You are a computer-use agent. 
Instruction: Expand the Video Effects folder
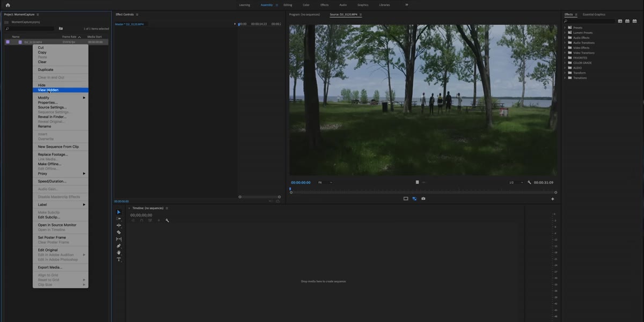565,48
